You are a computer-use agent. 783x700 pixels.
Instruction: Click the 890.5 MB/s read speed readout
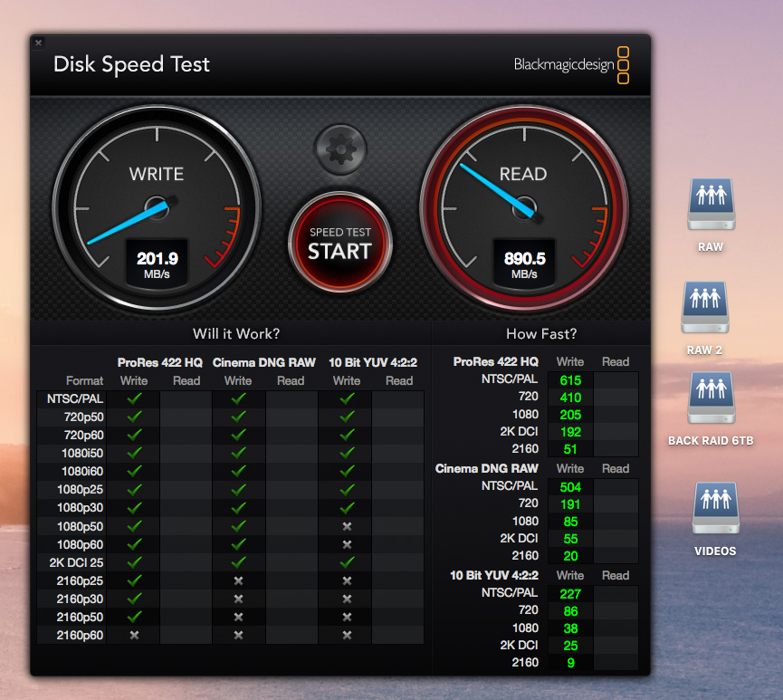[524, 264]
